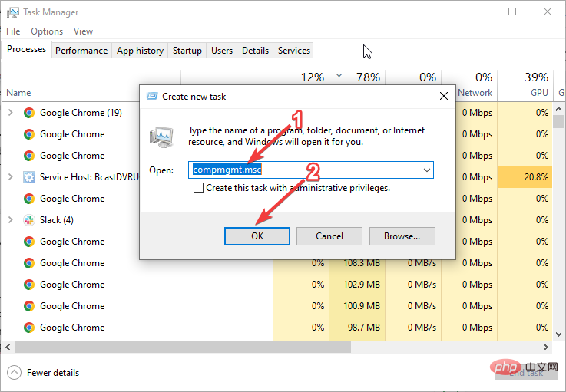Select the Processes tab

26,49
